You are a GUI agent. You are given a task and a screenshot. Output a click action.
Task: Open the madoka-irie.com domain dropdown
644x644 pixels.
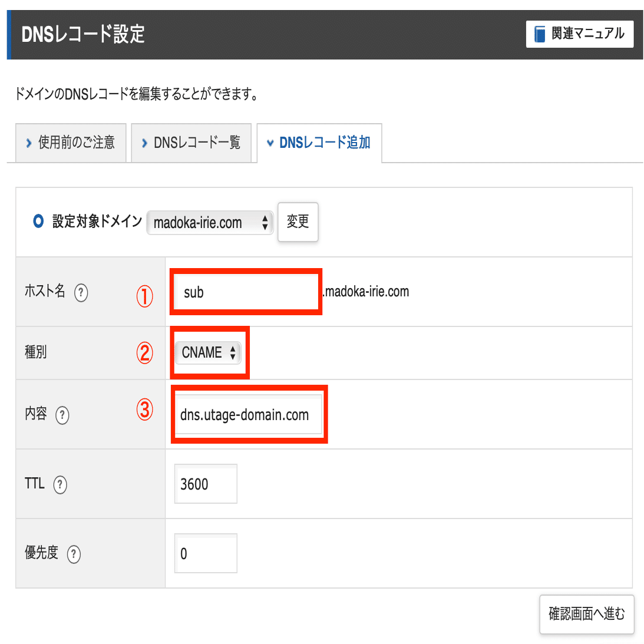(x=210, y=223)
